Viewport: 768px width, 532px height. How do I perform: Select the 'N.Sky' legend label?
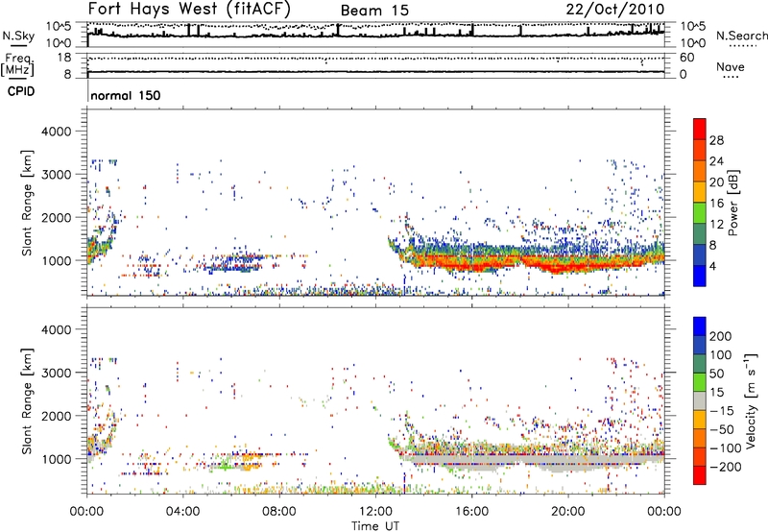[x=18, y=36]
